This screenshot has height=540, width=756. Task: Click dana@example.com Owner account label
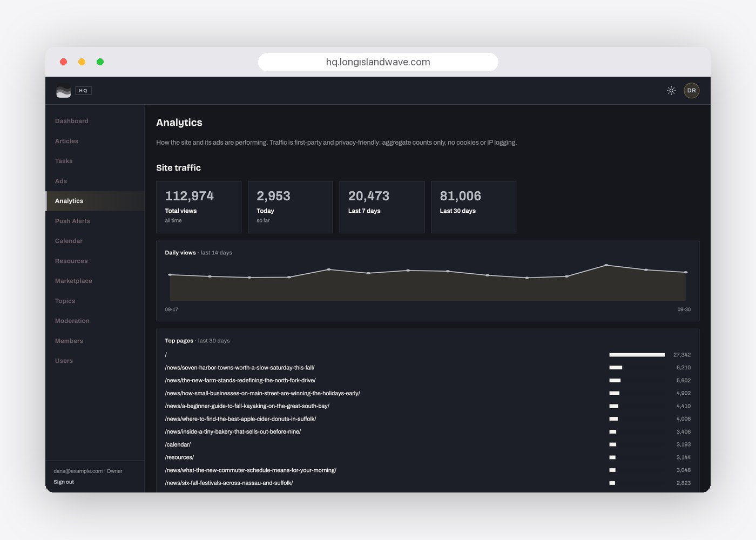pyautogui.click(x=88, y=471)
